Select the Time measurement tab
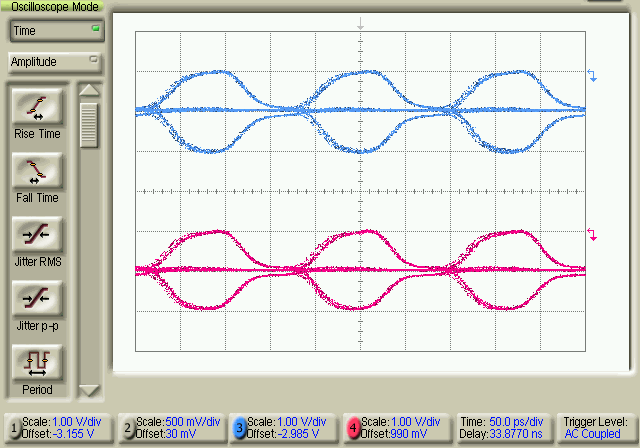Screen dimensions: 640x448 [x=56, y=31]
